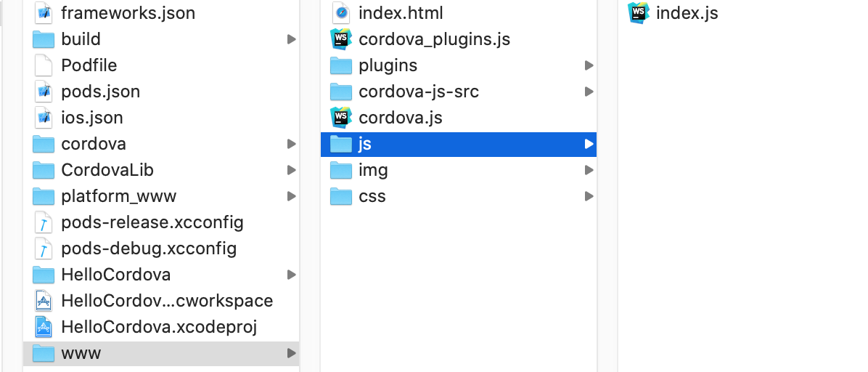Click the Xcode project icon for HelloCordova.xcodeproj

pos(44,327)
